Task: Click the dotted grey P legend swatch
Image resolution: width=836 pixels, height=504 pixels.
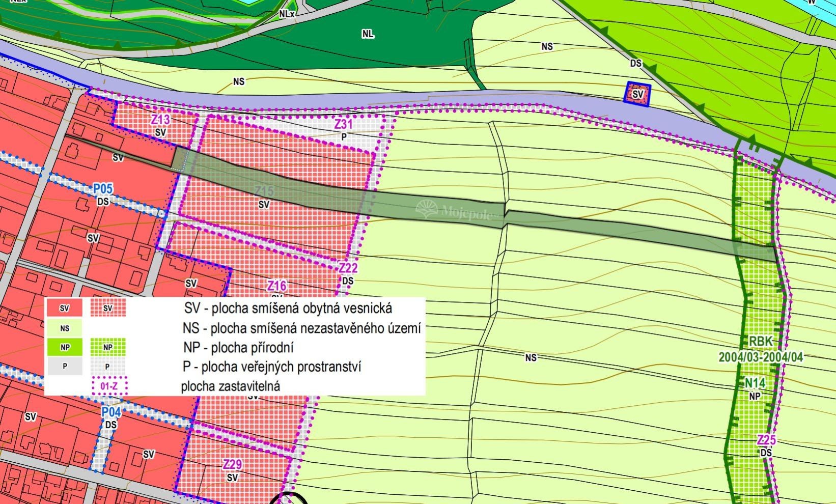Action: pyautogui.click(x=108, y=366)
